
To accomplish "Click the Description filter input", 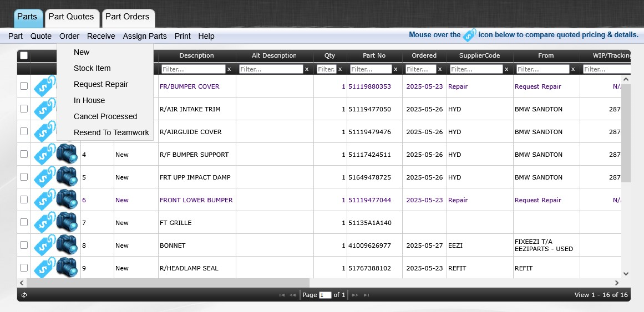I will coord(194,69).
